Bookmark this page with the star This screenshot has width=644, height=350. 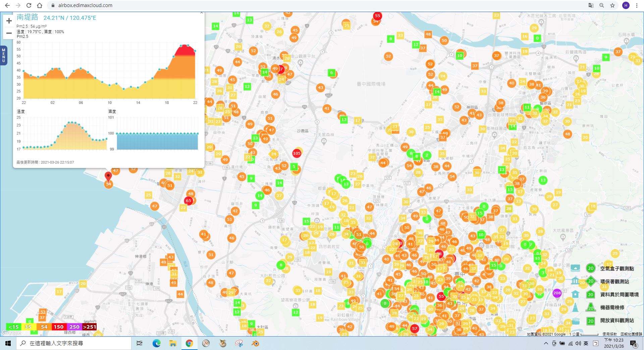coord(612,5)
